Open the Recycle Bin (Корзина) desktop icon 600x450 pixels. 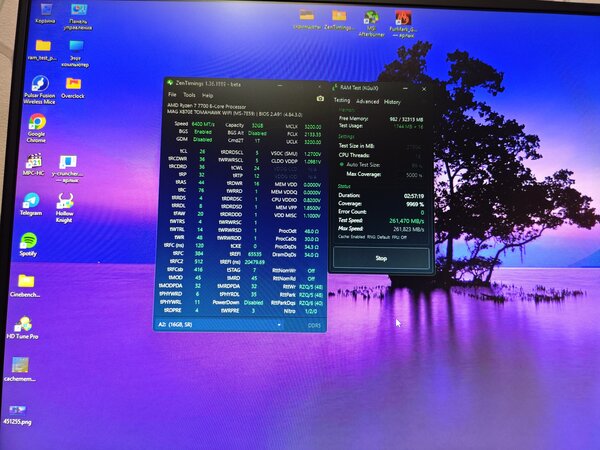[46, 13]
